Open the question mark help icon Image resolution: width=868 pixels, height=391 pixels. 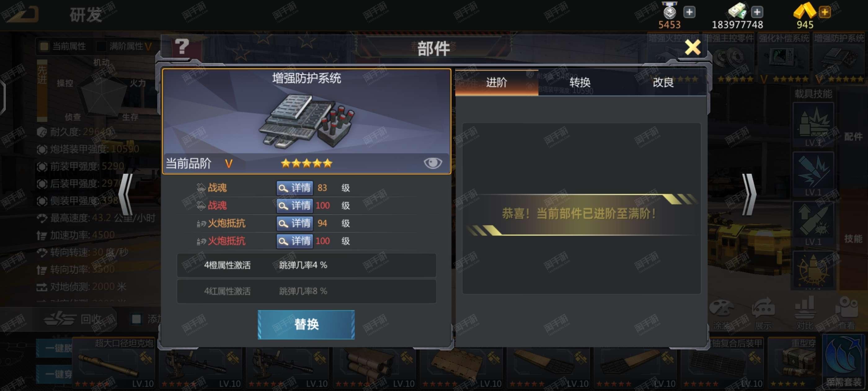coord(182,47)
